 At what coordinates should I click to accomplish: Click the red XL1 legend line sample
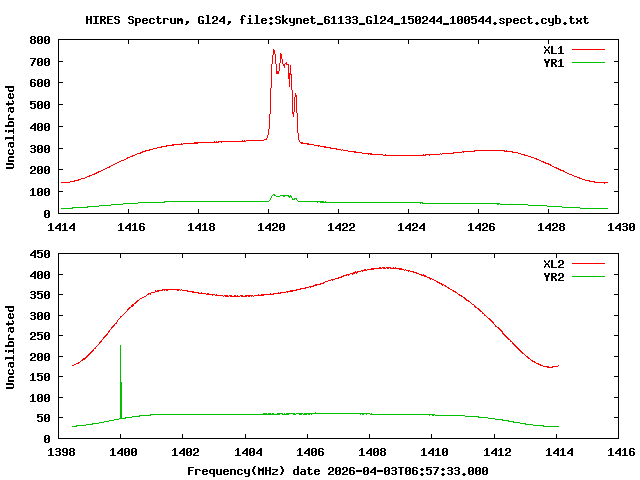(x=588, y=50)
